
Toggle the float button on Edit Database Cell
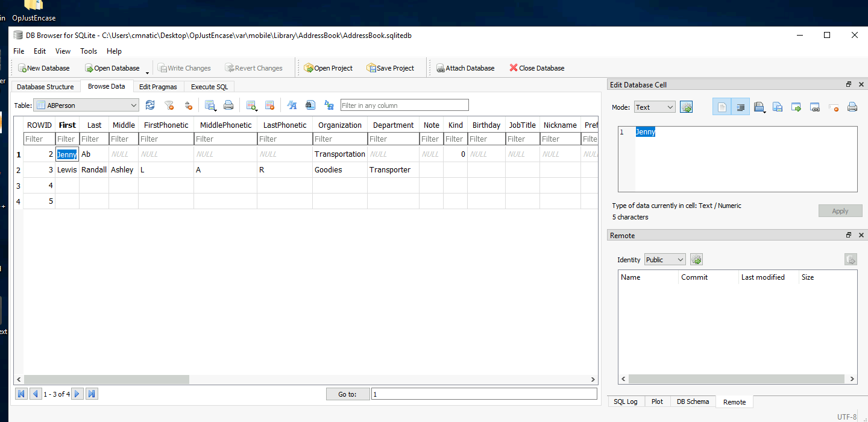(x=849, y=84)
